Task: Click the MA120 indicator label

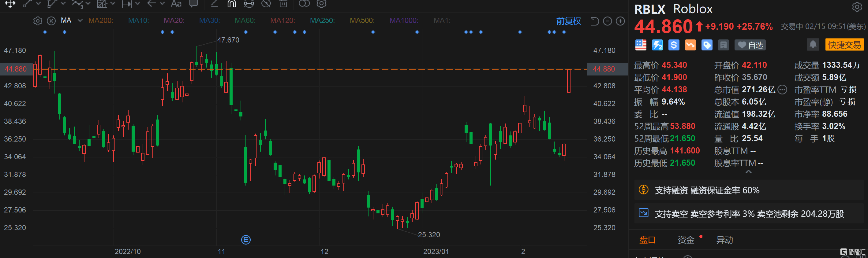Action: 282,20
